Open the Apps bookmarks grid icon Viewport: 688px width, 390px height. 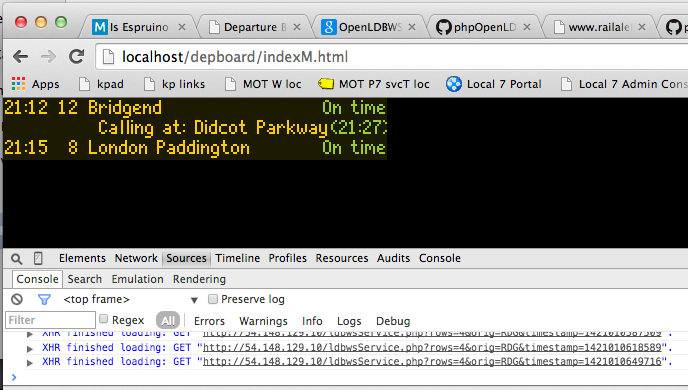click(x=18, y=84)
